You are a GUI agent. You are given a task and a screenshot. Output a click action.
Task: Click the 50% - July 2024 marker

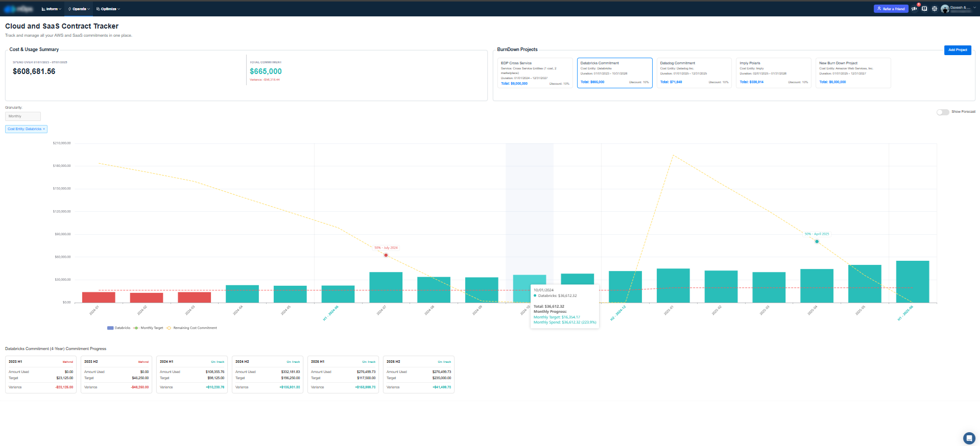click(386, 255)
